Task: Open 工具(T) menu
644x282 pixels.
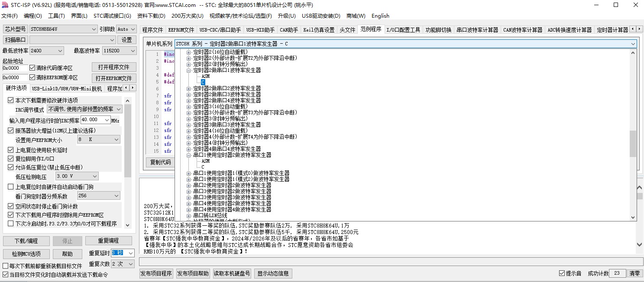Action: click(x=56, y=16)
